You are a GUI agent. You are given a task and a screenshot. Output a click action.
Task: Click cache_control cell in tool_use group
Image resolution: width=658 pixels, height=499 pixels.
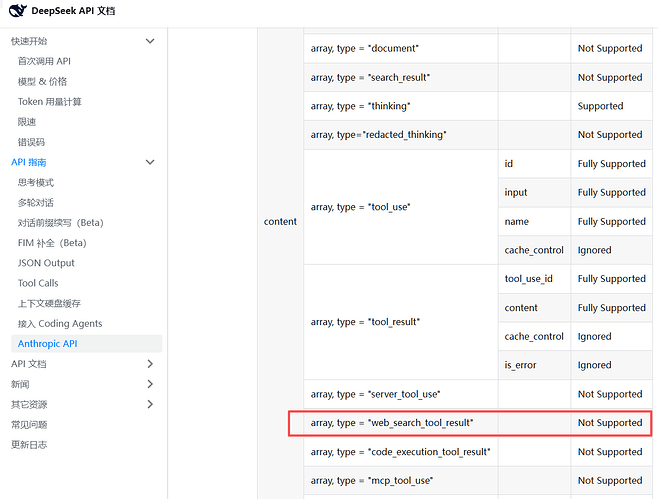pyautogui.click(x=534, y=250)
